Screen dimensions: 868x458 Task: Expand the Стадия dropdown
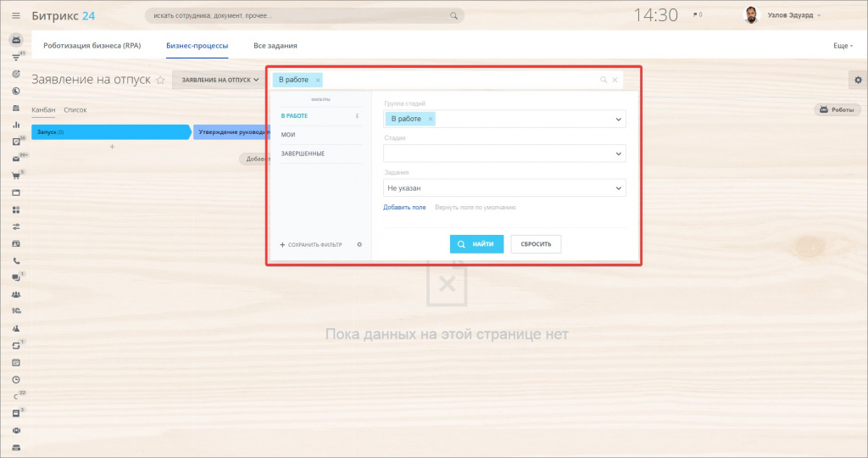[x=618, y=154]
